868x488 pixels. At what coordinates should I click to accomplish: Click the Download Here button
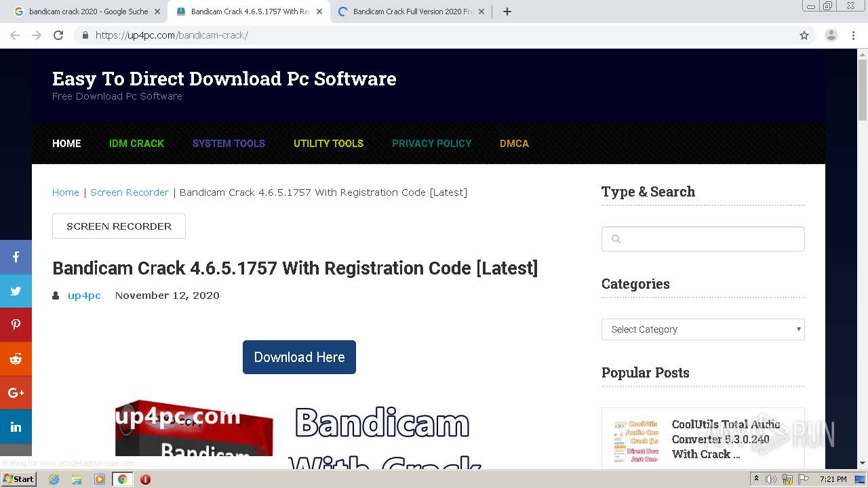(x=299, y=357)
